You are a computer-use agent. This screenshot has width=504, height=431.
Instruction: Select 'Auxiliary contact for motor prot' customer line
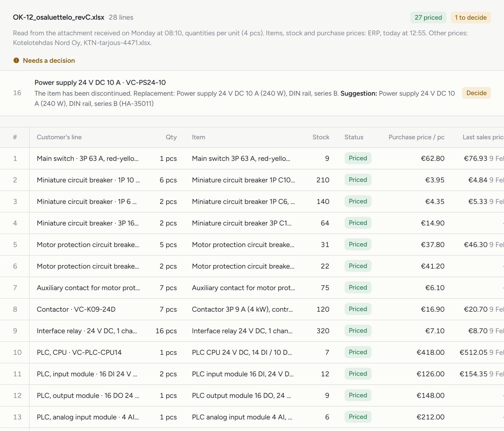click(x=88, y=288)
